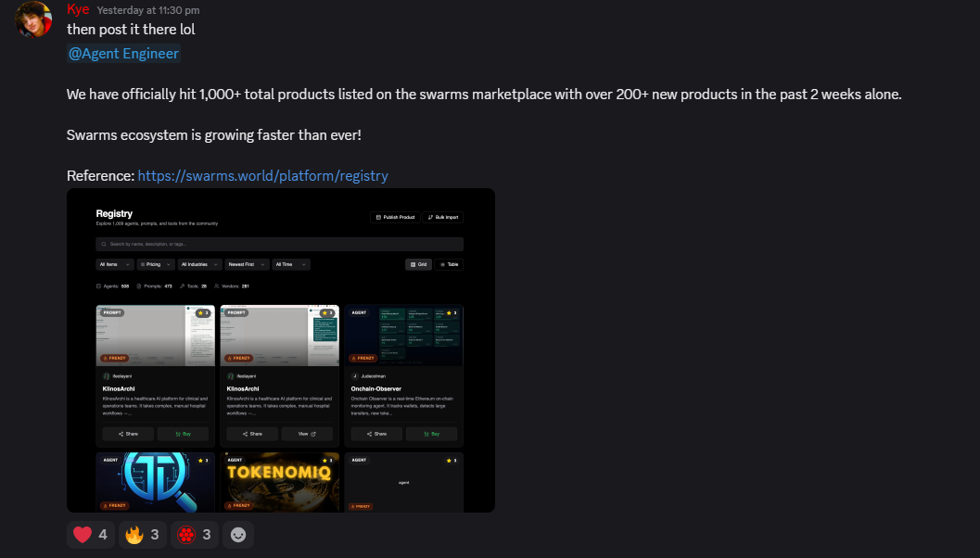Click the Judecolman vendor name

tap(373, 376)
